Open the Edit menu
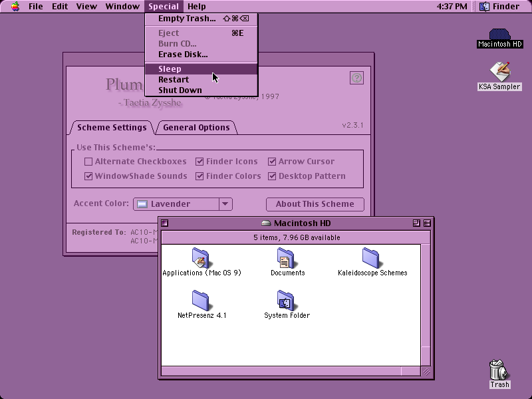This screenshot has height=399, width=532. pyautogui.click(x=60, y=7)
